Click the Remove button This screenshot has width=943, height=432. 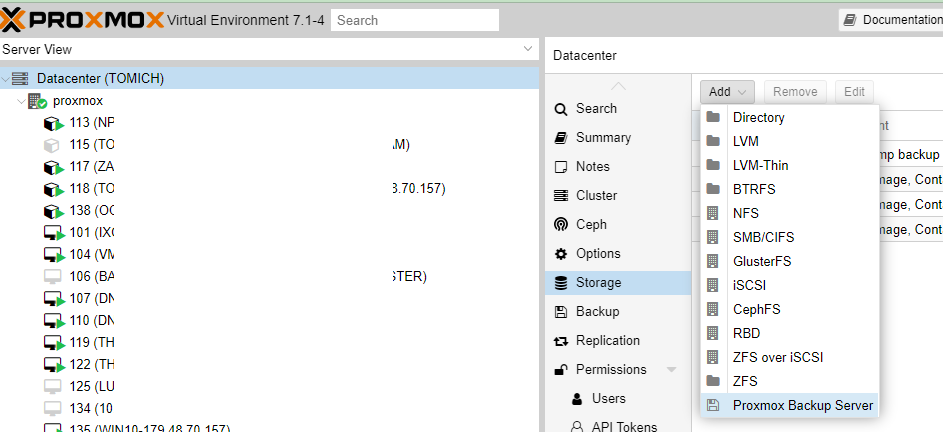[795, 91]
